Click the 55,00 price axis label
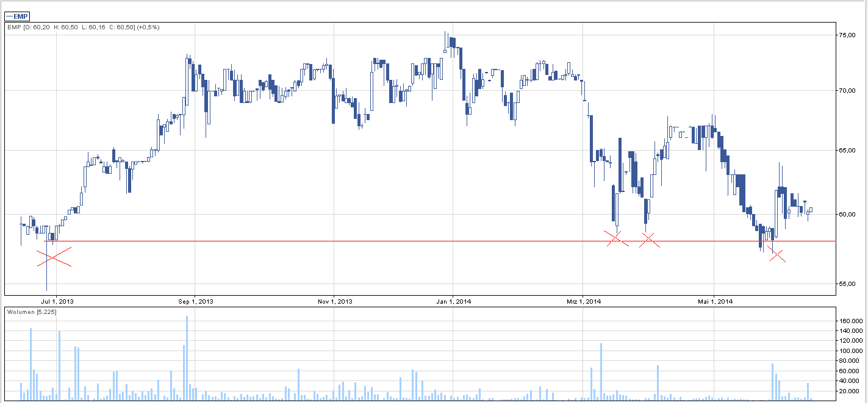Screen dimensions: 868x403 [x=848, y=284]
